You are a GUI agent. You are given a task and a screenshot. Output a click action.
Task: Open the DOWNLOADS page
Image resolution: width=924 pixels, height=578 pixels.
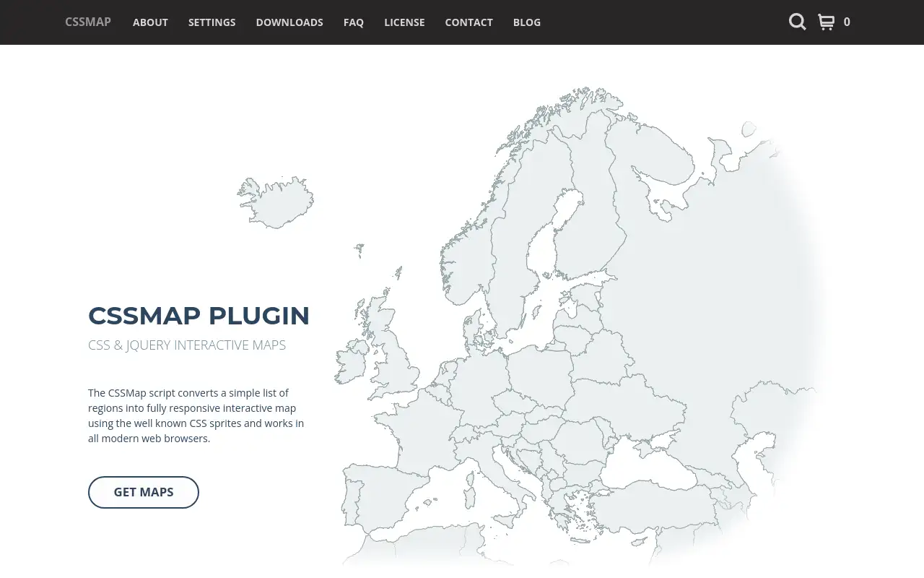289,22
